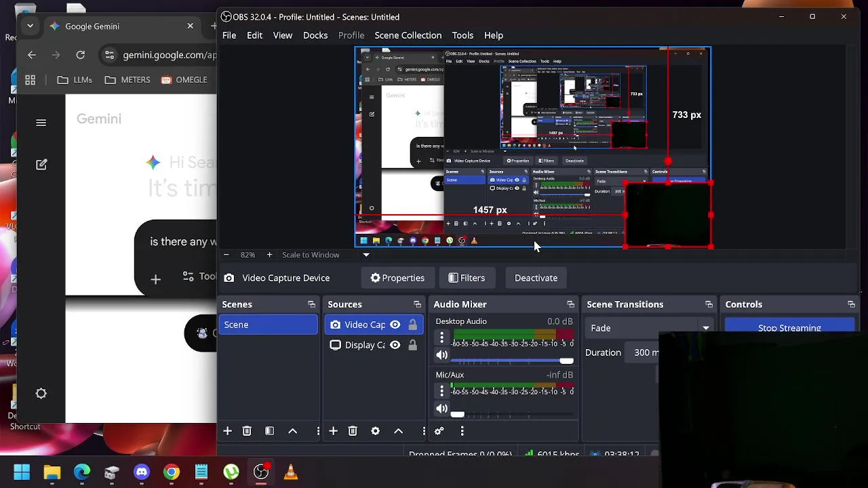Open advanced audio properties gears icon
This screenshot has height=488, width=868.
pos(439,431)
